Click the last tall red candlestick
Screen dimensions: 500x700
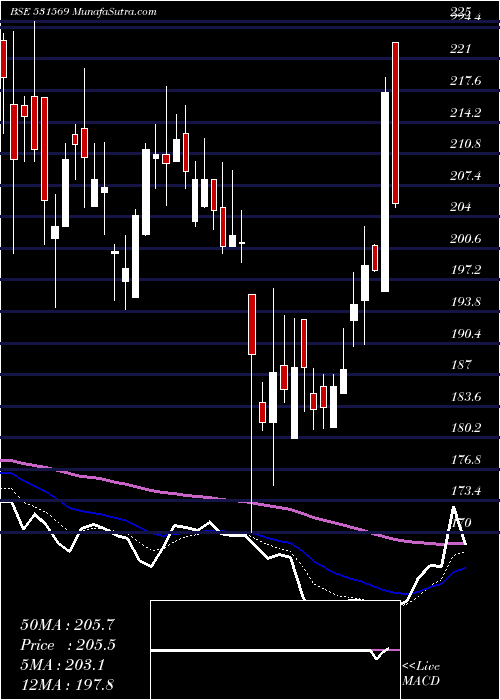[x=395, y=123]
